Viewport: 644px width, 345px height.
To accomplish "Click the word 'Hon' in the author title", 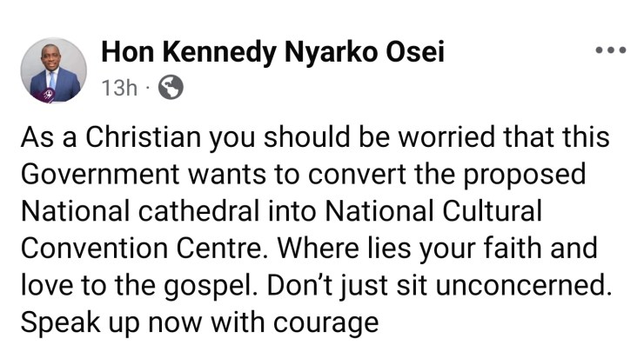I will click(128, 52).
